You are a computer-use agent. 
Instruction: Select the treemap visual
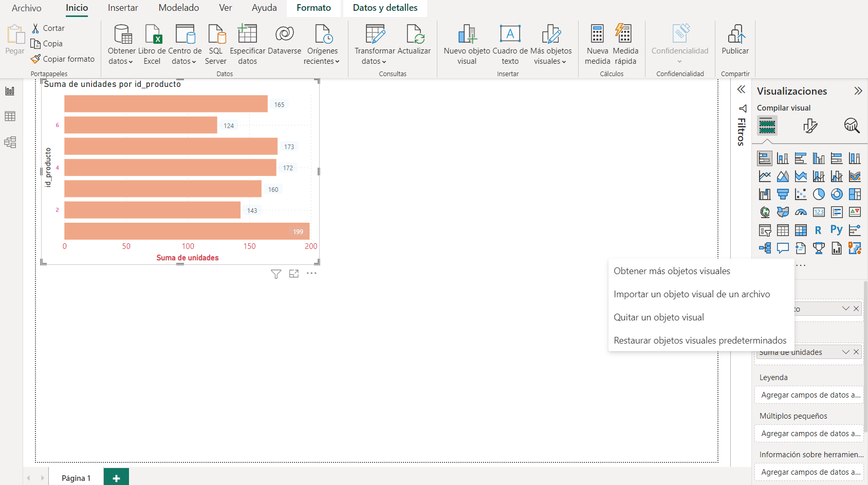(x=855, y=194)
